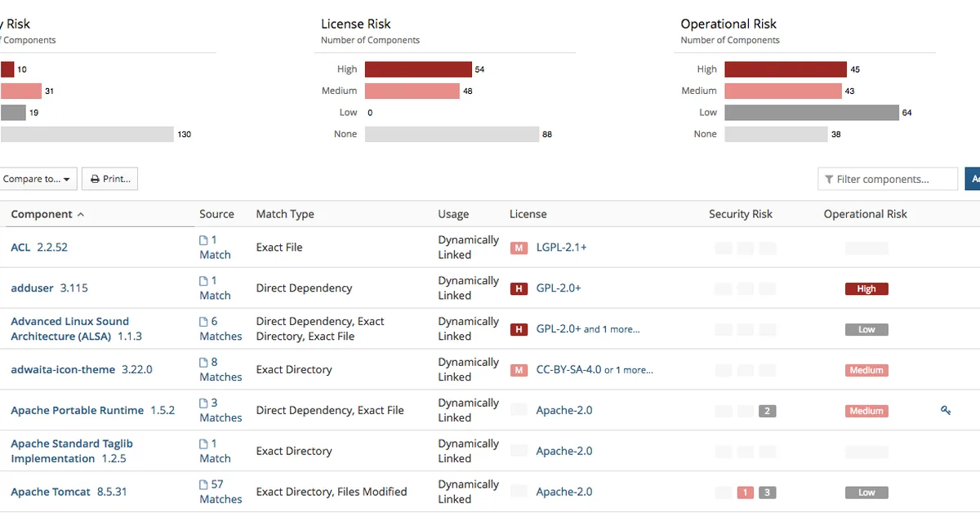
Task: Click the security risk badge 1 for Apache Tomcat
Action: [745, 493]
